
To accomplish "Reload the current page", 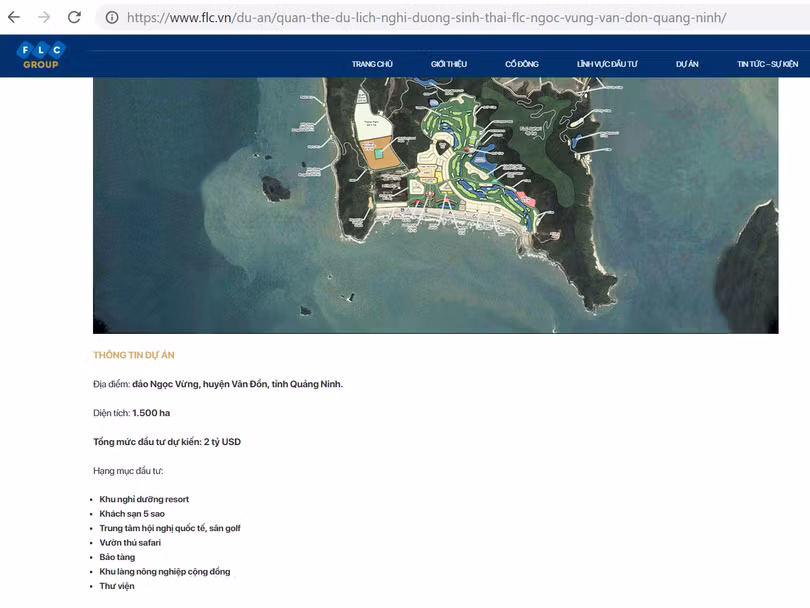I will tap(74, 17).
